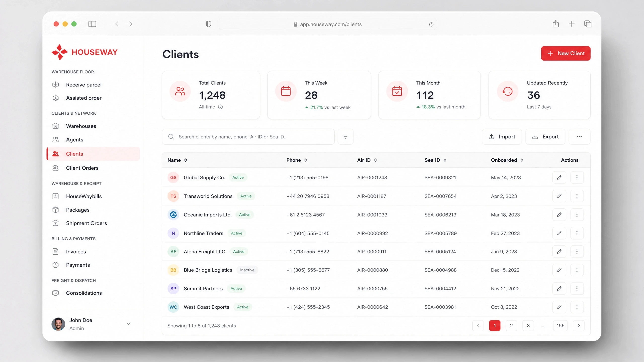Show the tab overview icon

(x=588, y=24)
